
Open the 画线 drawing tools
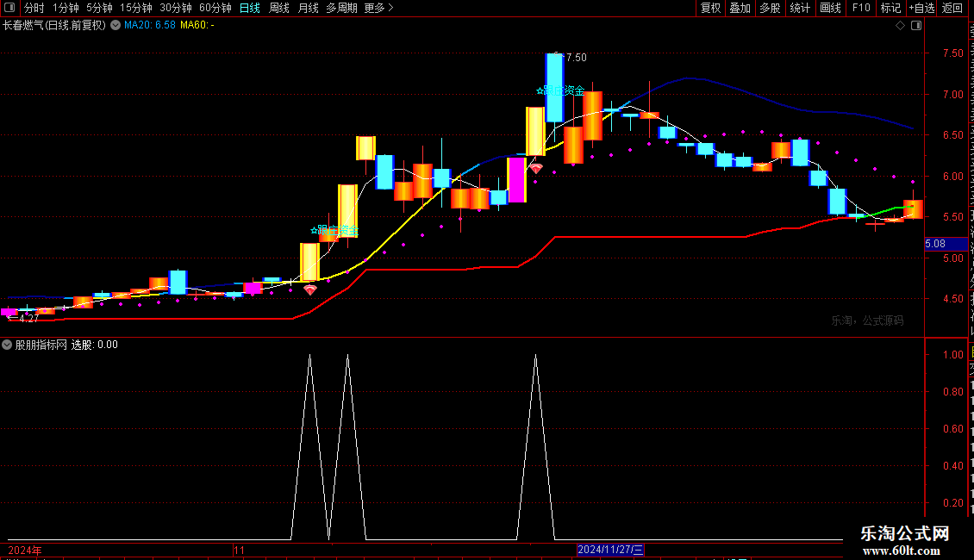click(x=830, y=8)
